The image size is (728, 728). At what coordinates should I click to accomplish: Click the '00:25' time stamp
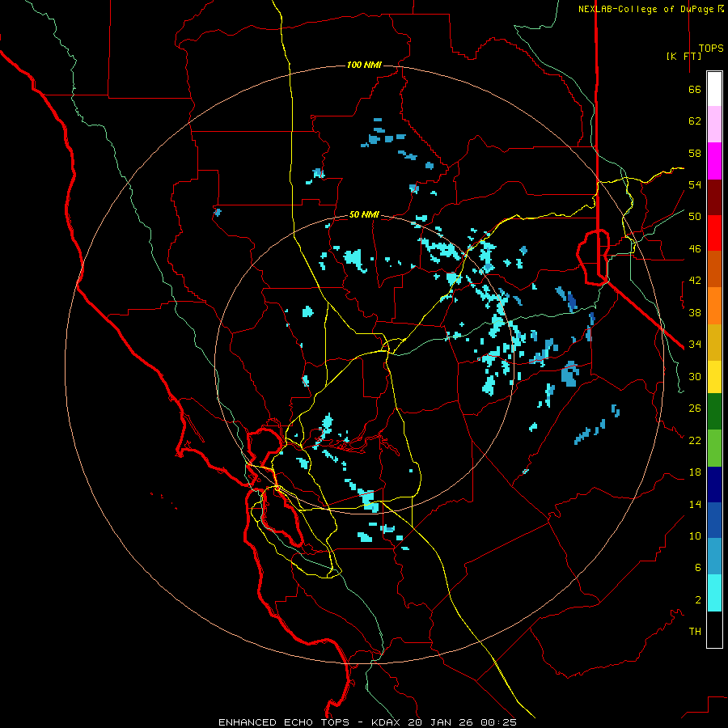pos(498,722)
